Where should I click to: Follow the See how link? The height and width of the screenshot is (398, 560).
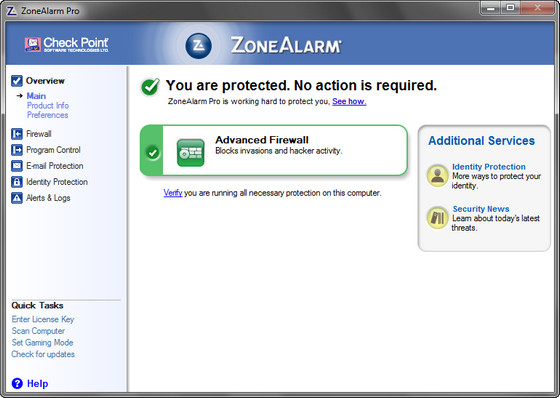[349, 101]
